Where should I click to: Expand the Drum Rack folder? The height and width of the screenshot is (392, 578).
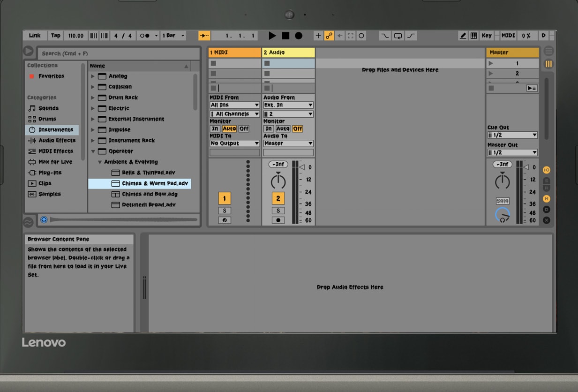[93, 98]
